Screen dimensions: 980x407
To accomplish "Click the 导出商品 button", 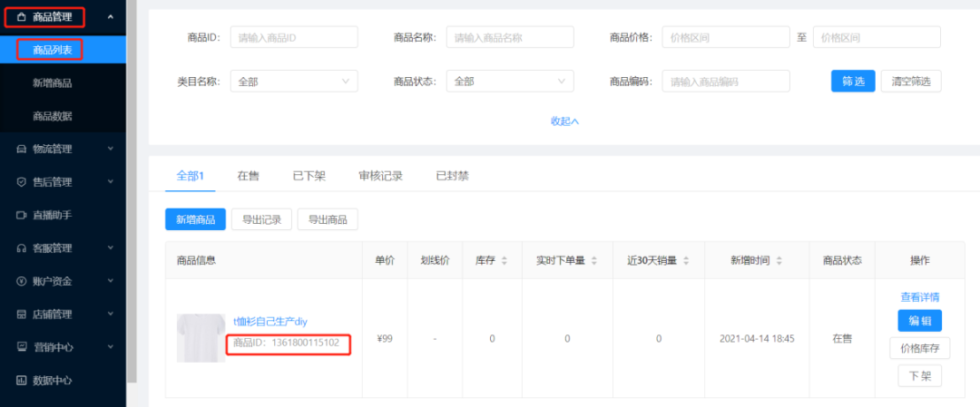I will tap(328, 219).
